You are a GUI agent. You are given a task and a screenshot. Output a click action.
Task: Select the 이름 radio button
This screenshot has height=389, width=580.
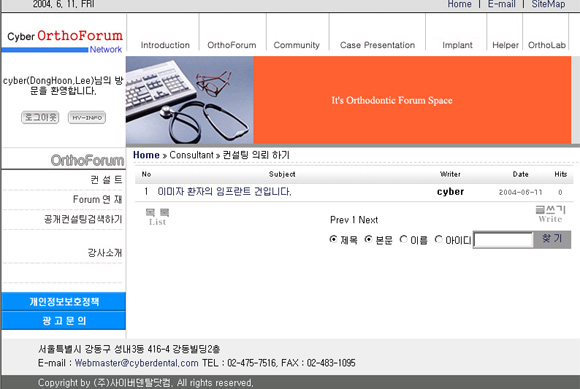pyautogui.click(x=404, y=239)
